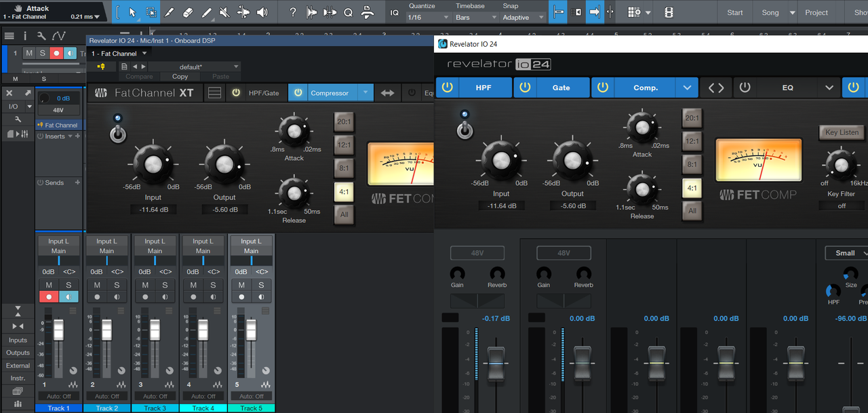Click the Revelator swap order chevrons icon
The height and width of the screenshot is (413, 868).
coord(716,87)
